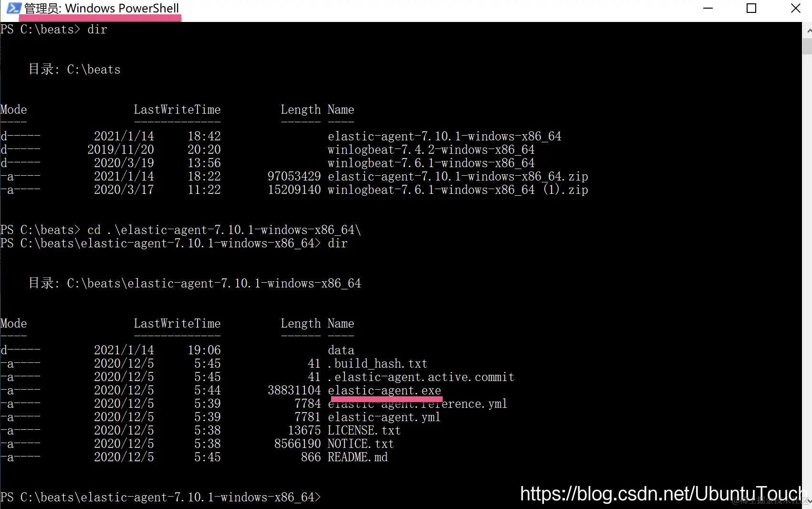
Task: Select the NOTICE.txt file name
Action: [x=361, y=444]
